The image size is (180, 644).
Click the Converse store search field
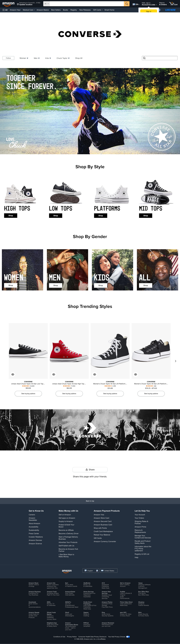point(159,58)
